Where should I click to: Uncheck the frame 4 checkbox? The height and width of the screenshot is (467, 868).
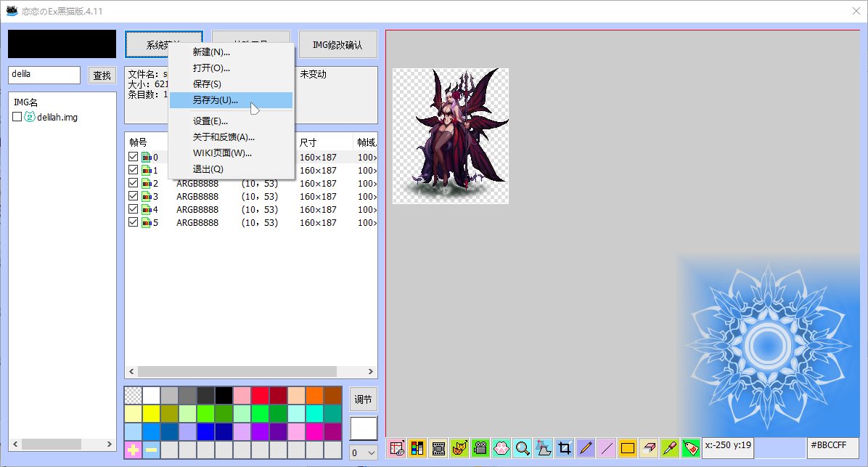click(x=134, y=209)
